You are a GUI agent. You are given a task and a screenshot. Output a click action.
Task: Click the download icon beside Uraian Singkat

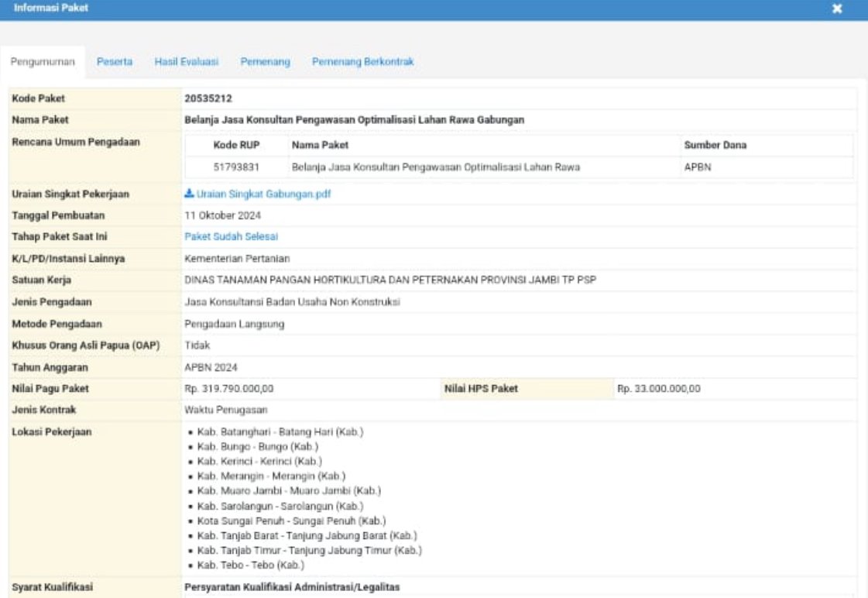(189, 194)
